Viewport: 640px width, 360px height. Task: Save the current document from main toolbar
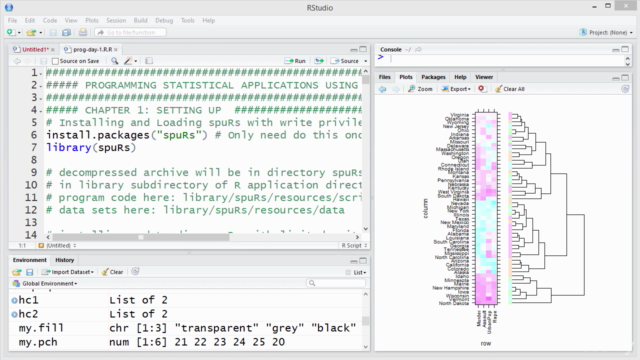click(x=53, y=32)
